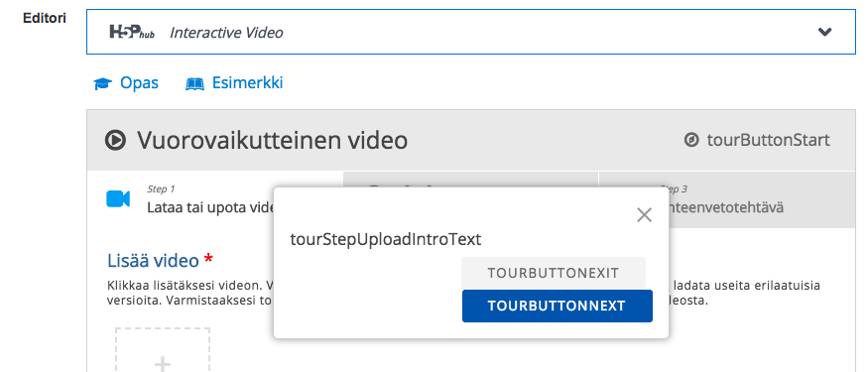Click the blue TOURBUTTONNEXT button
The height and width of the screenshot is (372, 868).
coord(557,306)
